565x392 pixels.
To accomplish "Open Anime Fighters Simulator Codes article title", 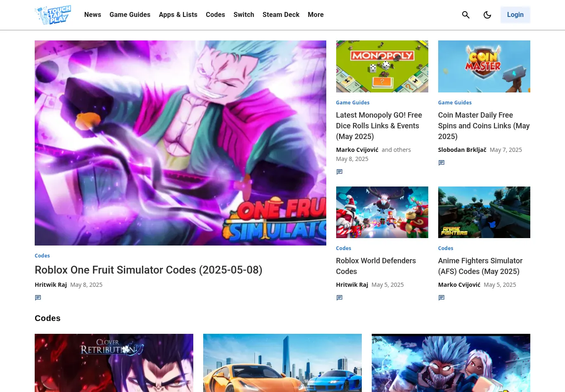I will coord(480,266).
